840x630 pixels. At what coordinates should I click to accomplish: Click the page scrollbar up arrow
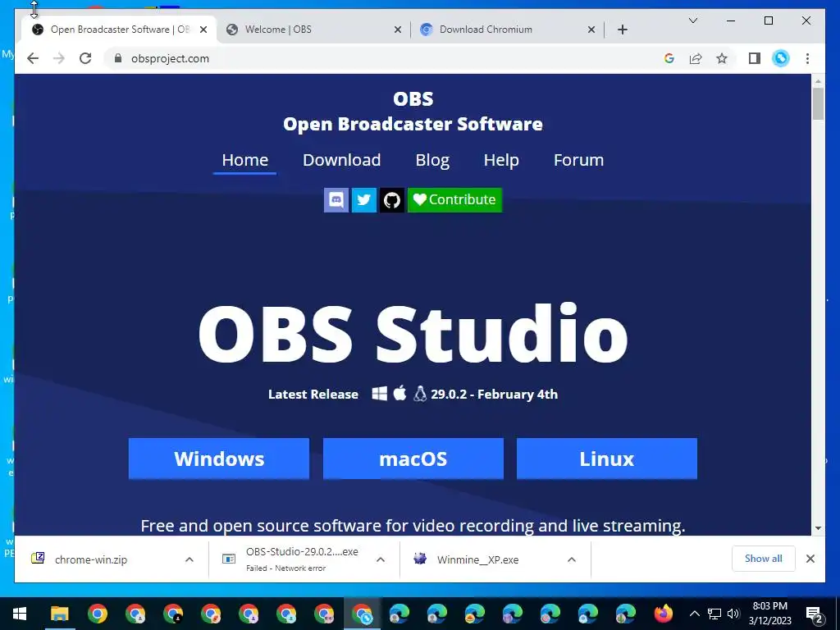tap(818, 81)
